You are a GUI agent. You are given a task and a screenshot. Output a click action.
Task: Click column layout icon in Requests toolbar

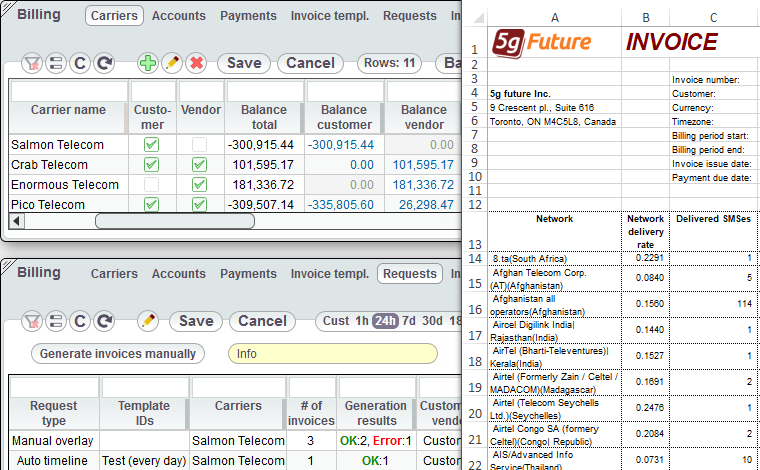click(55, 321)
